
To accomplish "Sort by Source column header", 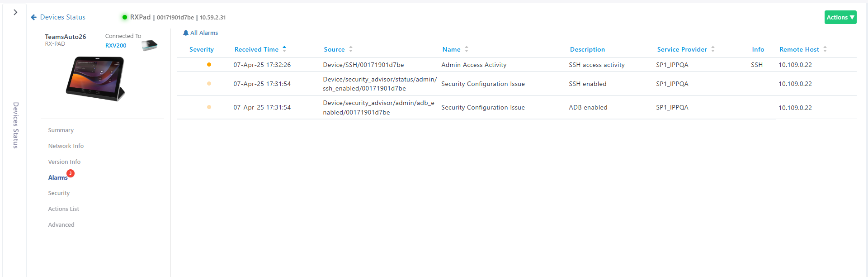I will coord(334,49).
